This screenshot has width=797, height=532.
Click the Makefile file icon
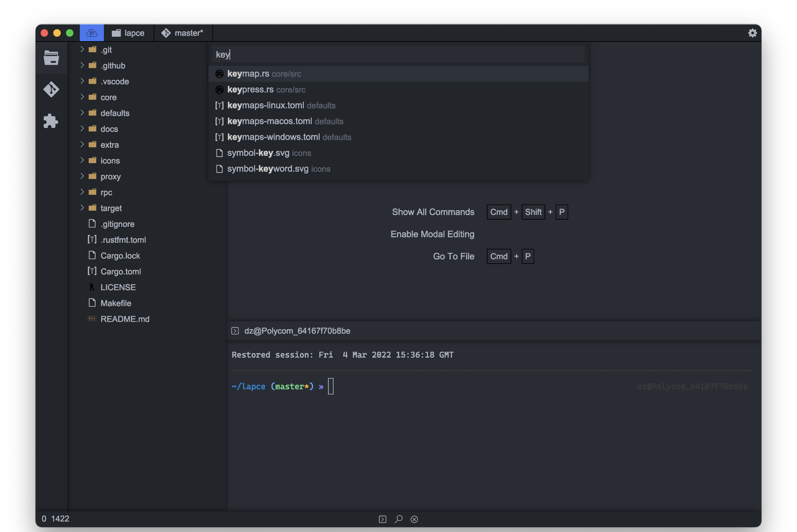pos(92,303)
